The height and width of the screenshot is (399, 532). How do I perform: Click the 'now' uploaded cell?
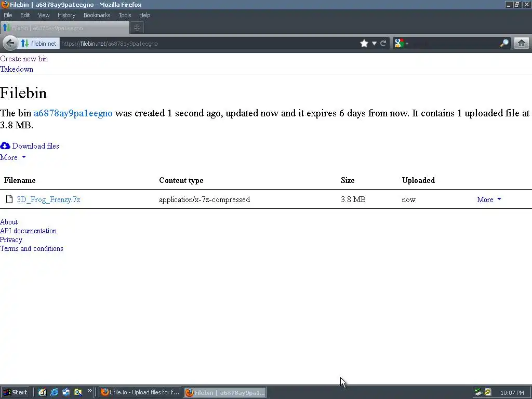409,200
